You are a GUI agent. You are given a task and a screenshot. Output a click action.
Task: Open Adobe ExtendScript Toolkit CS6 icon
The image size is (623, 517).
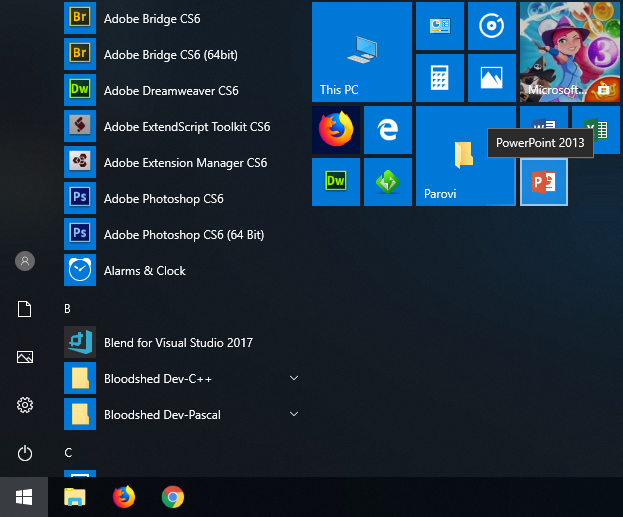[x=80, y=126]
